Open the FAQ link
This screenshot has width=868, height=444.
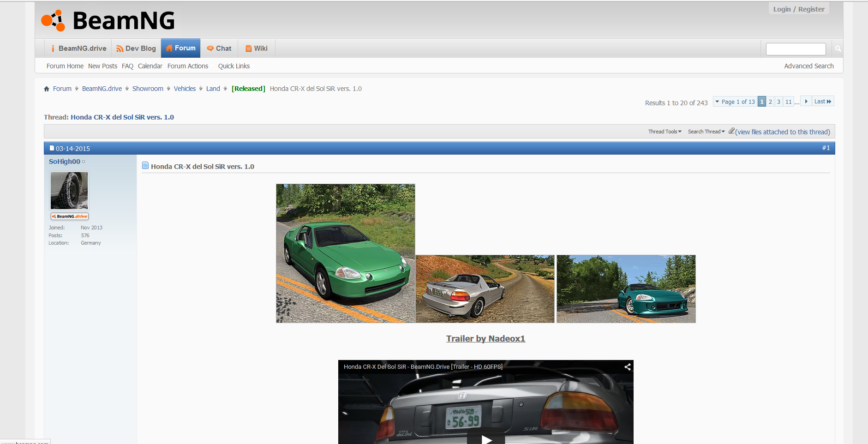pos(127,66)
